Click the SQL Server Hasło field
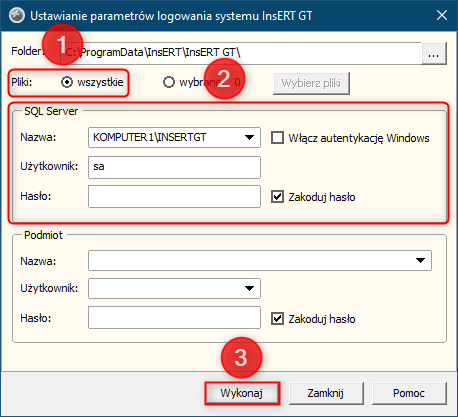The height and width of the screenshot is (417, 458). point(174,197)
